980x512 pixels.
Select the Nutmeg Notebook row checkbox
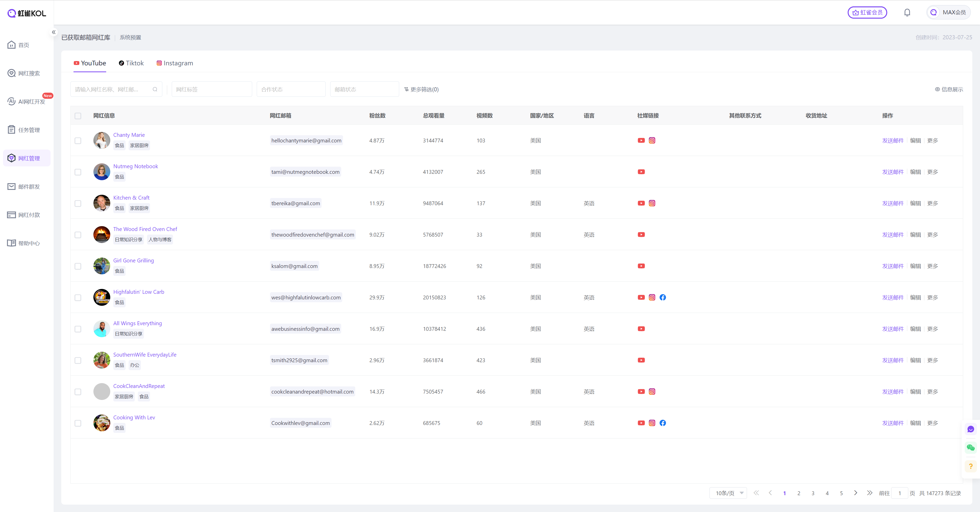point(78,172)
